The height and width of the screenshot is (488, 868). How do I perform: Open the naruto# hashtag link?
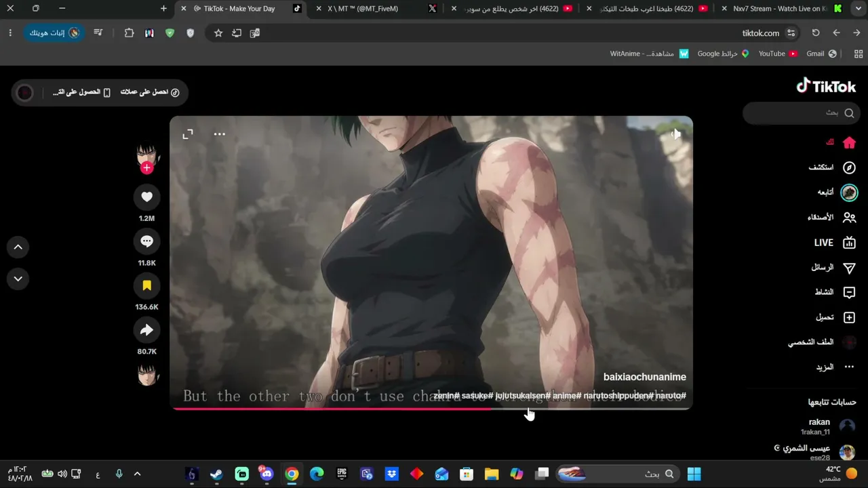(671, 396)
